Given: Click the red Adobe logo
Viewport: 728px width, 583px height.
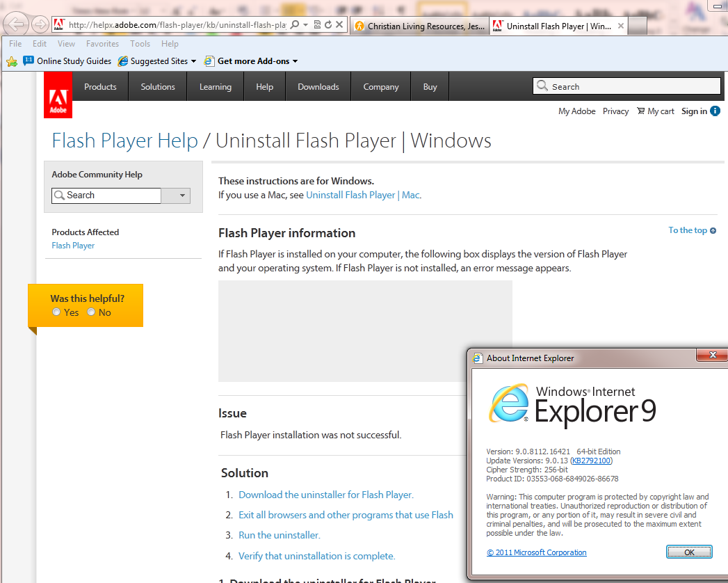Looking at the screenshot, I should 58,95.
